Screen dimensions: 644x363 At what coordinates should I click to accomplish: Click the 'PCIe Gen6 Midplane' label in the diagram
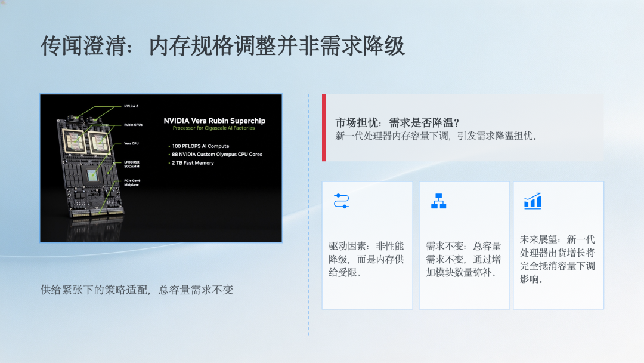point(132,183)
